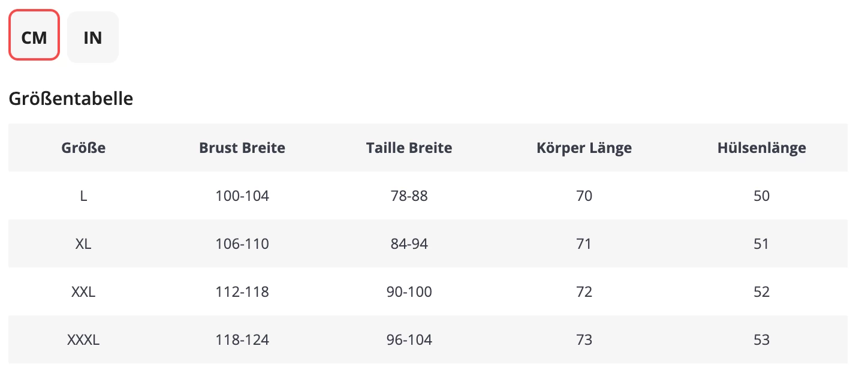Click the Größe column header
Viewport: 868px width, 373px height.
[83, 148]
